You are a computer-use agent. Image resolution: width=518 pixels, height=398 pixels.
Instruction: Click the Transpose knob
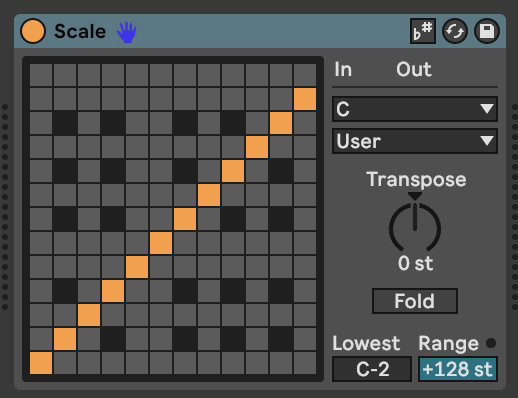pos(415,227)
